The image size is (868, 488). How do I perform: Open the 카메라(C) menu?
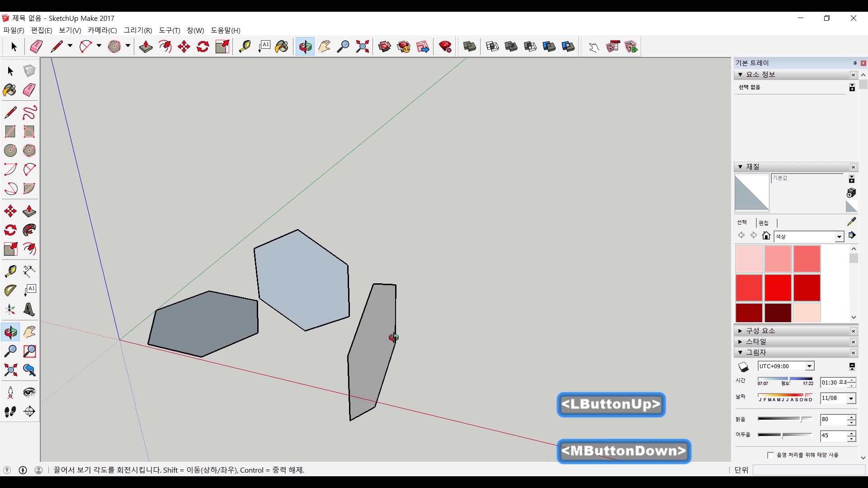[102, 30]
